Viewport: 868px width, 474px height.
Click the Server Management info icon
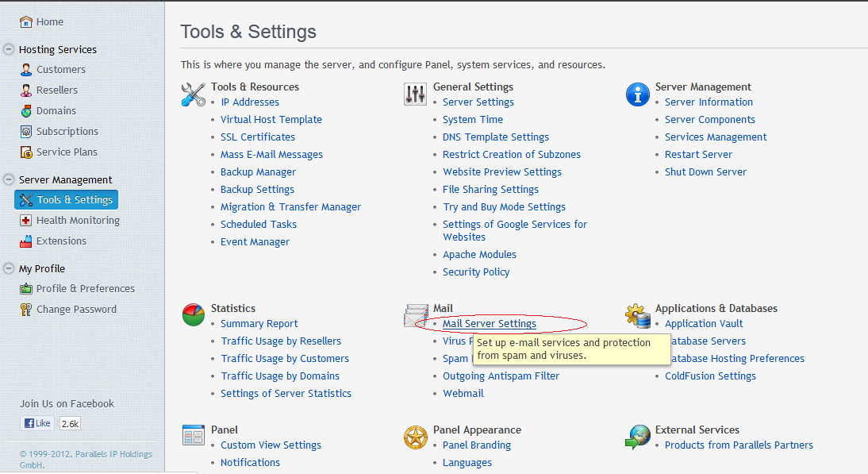(637, 94)
